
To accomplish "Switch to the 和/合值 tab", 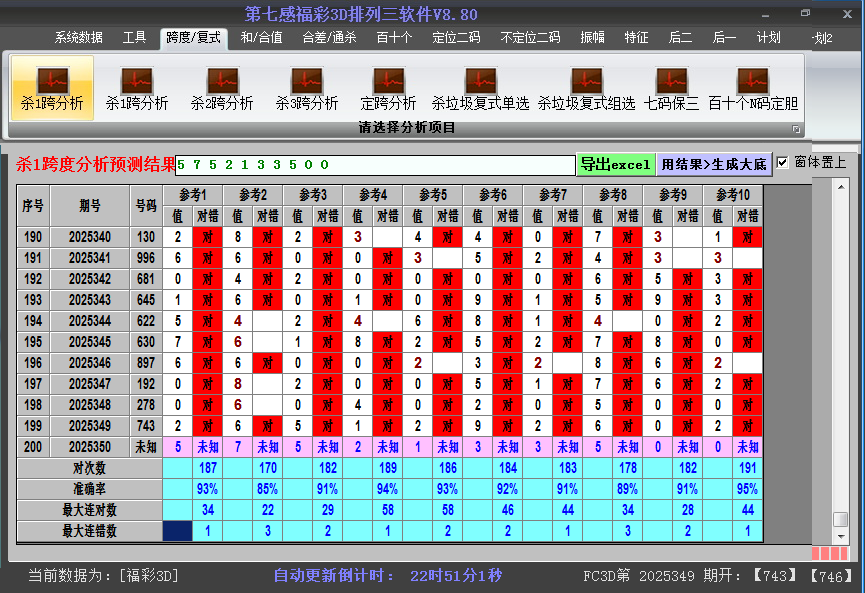I will [x=261, y=38].
